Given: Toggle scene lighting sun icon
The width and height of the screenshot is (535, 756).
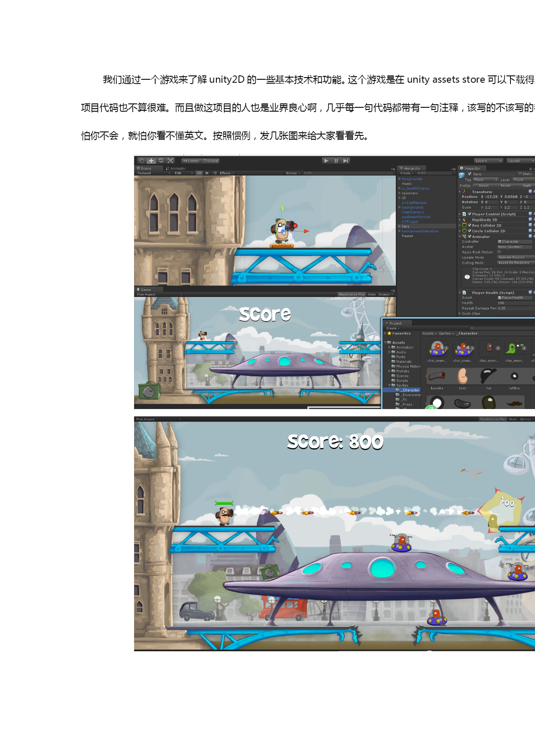Looking at the screenshot, I should [206, 173].
